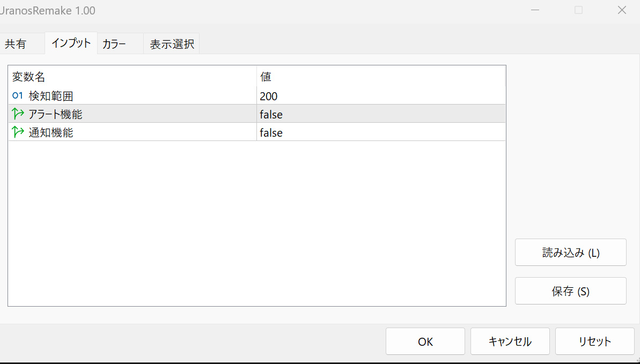Image resolution: width=640 pixels, height=364 pixels.
Task: Select the インプット tab
Action: pyautogui.click(x=71, y=43)
